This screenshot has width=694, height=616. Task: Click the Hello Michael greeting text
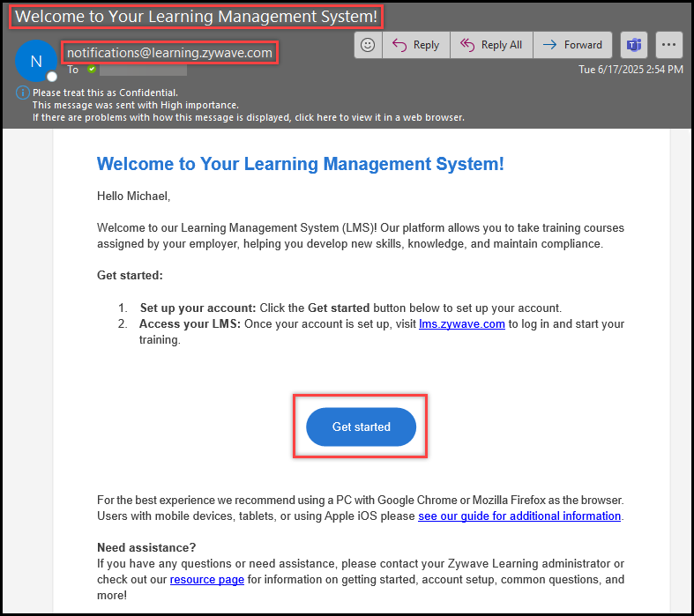134,197
